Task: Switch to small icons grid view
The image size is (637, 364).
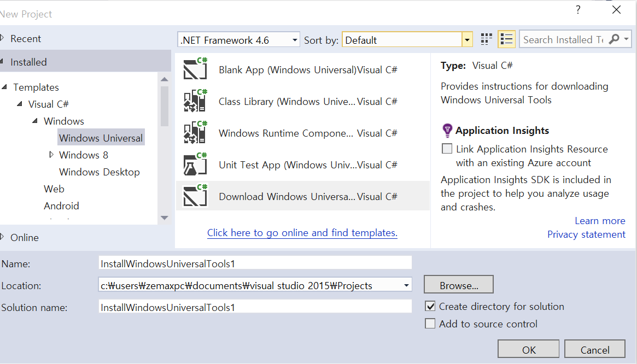Action: coord(486,39)
